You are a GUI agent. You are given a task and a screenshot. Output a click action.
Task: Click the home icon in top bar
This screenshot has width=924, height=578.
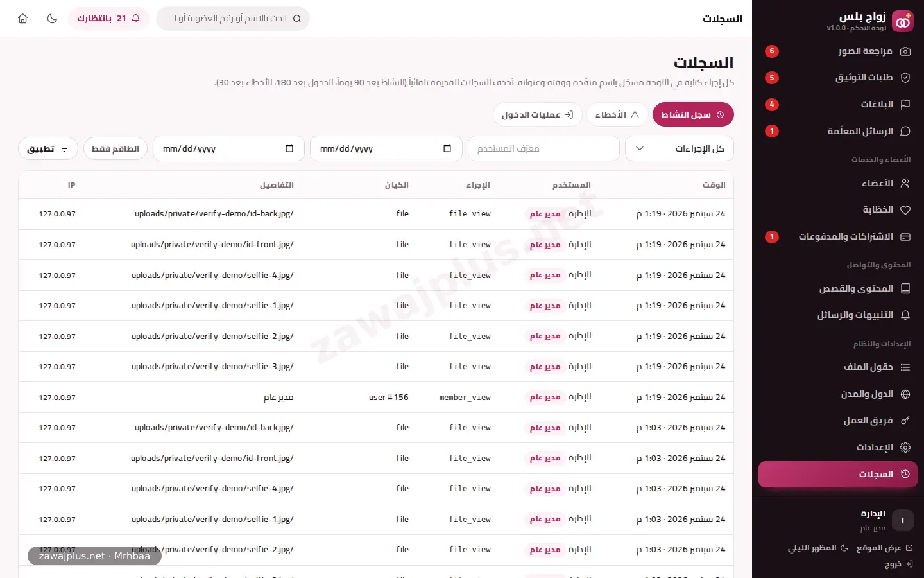[x=23, y=19]
